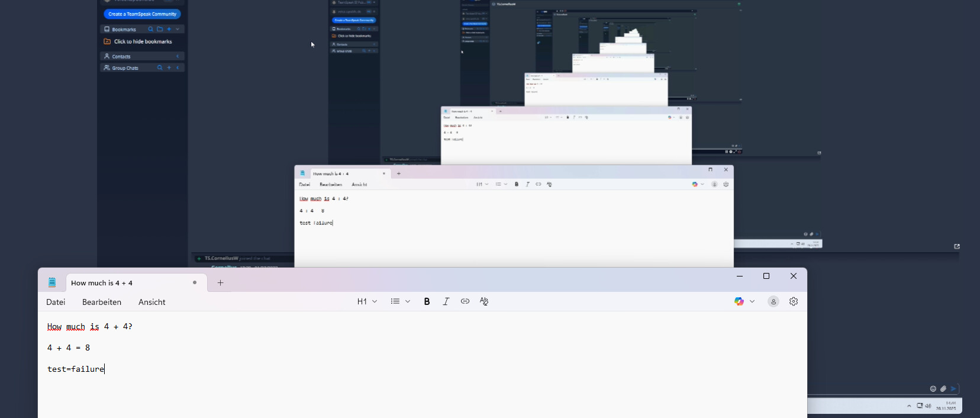Insert a link via the toolbar link icon
The height and width of the screenshot is (418, 980).
click(465, 301)
